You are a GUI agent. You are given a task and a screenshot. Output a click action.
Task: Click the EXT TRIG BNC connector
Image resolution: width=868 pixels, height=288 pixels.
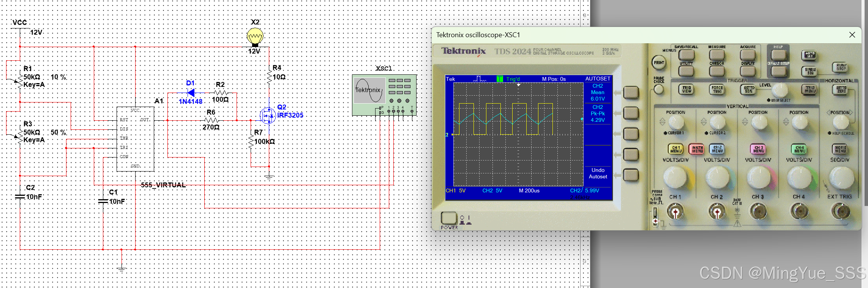pos(840,212)
